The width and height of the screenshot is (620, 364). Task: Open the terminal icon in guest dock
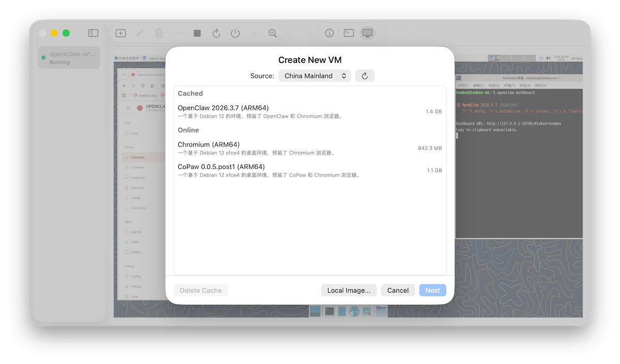click(x=329, y=311)
